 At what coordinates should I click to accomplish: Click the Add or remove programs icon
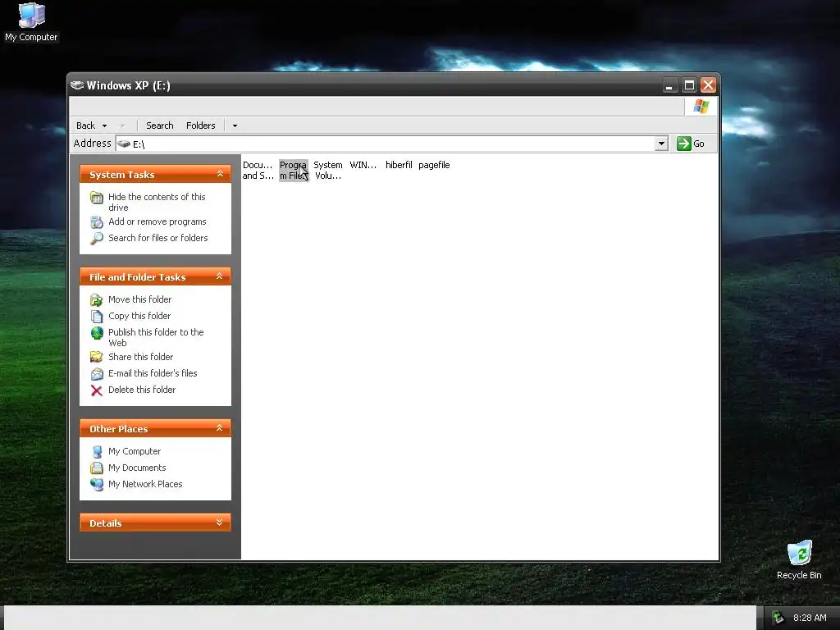pyautogui.click(x=97, y=221)
